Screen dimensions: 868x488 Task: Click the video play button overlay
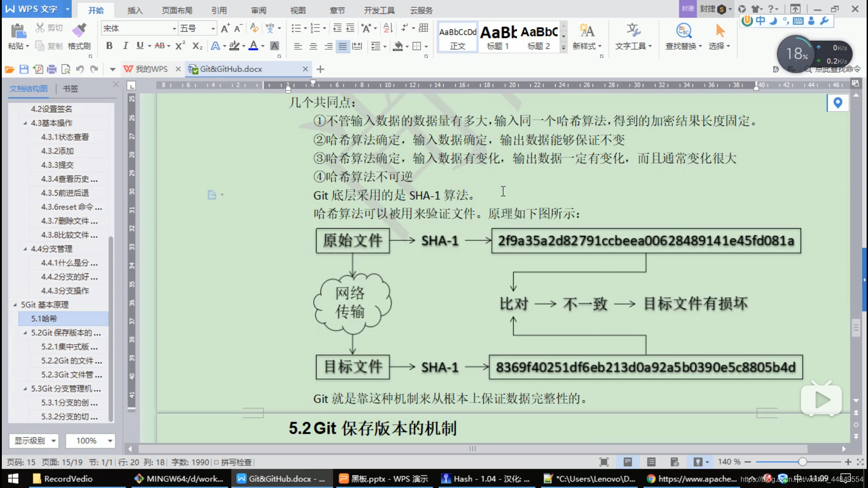point(821,399)
